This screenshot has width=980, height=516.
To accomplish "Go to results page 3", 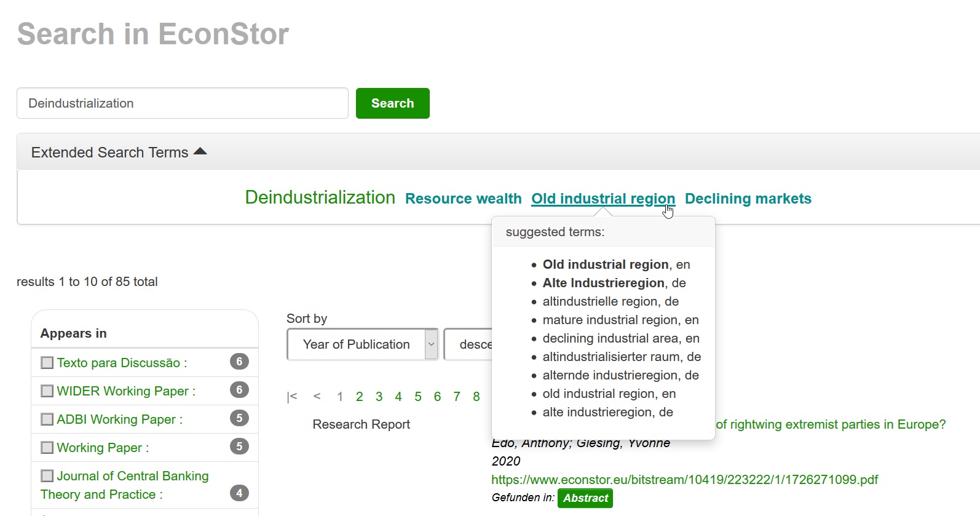I will (x=379, y=397).
